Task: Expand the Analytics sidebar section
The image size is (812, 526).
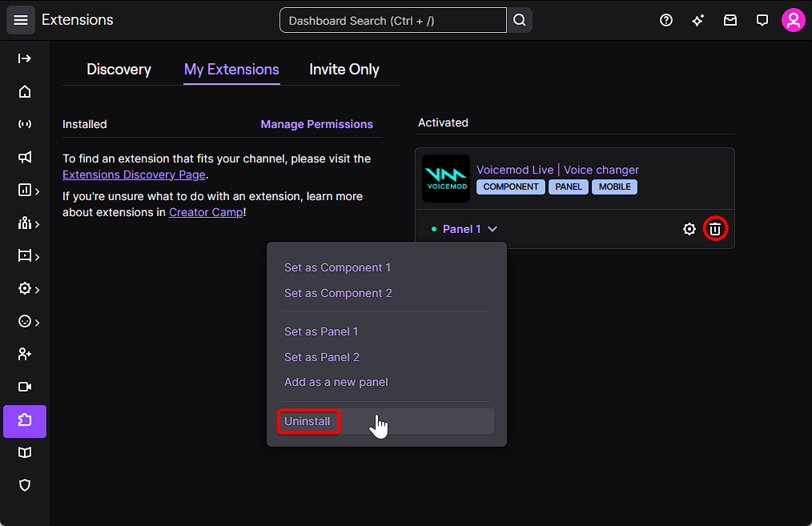Action: [28, 191]
